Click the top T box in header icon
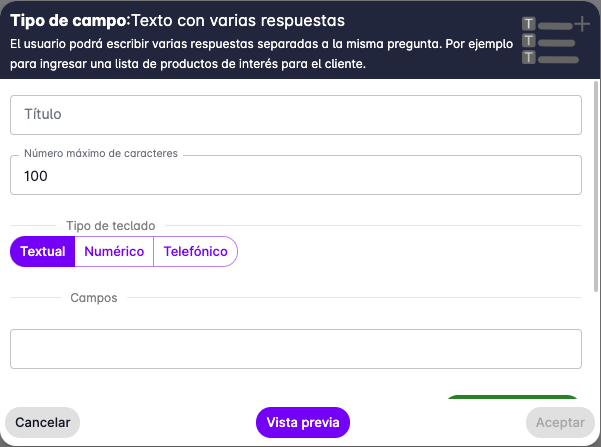 (529, 24)
